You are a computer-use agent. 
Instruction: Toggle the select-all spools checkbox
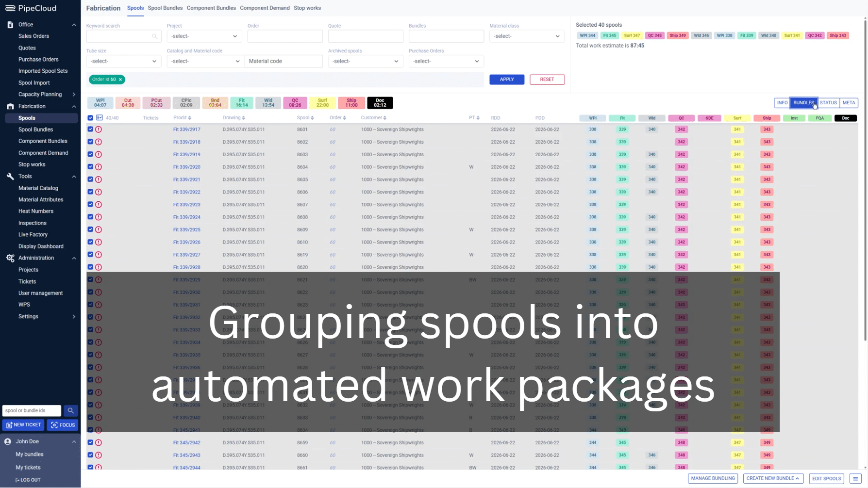point(90,118)
